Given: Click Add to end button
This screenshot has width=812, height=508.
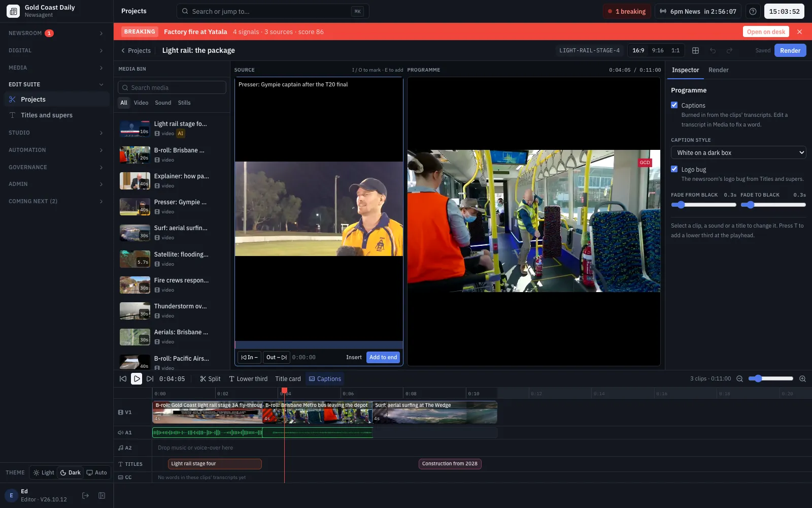Looking at the screenshot, I should point(383,357).
